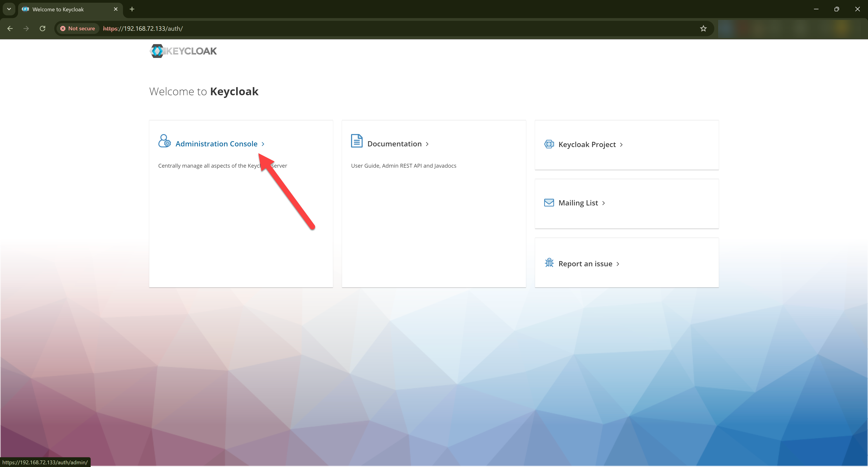
Task: Open the Mailing List link
Action: tap(578, 203)
